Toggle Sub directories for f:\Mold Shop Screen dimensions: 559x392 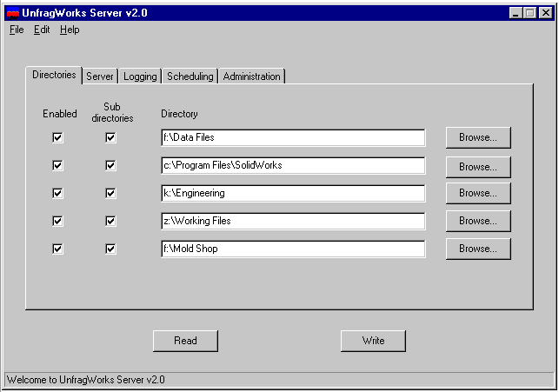[x=110, y=249]
